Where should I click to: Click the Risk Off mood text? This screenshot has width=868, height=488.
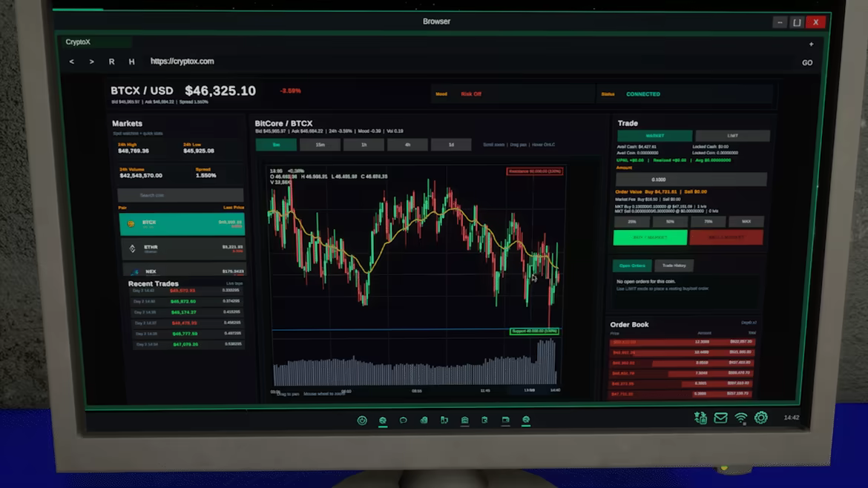[471, 94]
